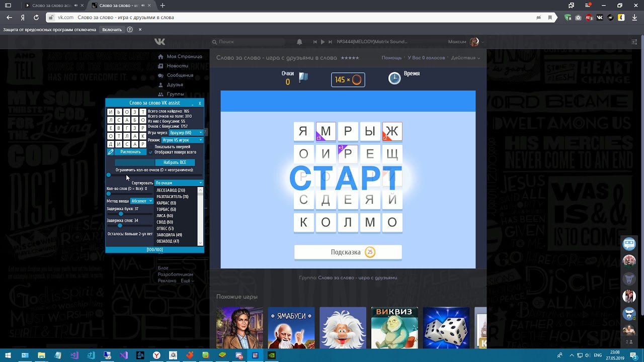Image resolution: width=644 pixels, height=362 pixels.
Task: Click the browser reload button
Action: [x=36, y=17]
